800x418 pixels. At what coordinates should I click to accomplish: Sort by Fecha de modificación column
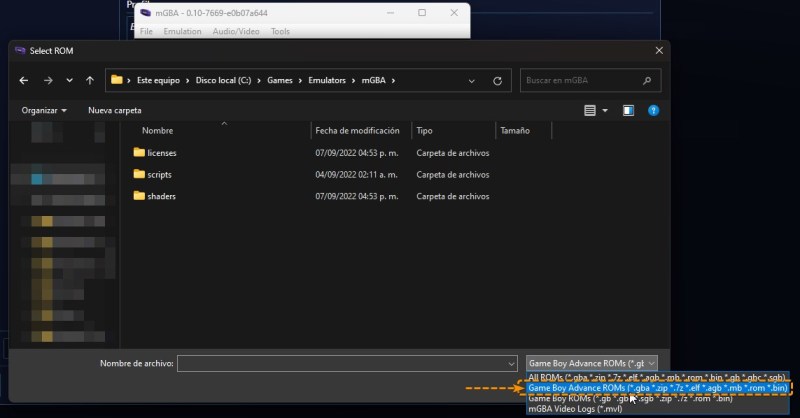coord(357,131)
